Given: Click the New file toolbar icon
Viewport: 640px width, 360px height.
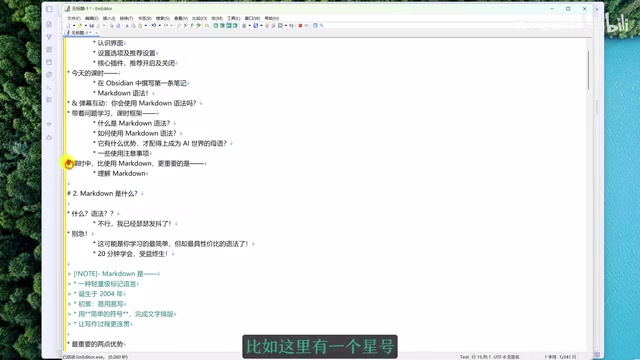Looking at the screenshot, I should (68, 25).
